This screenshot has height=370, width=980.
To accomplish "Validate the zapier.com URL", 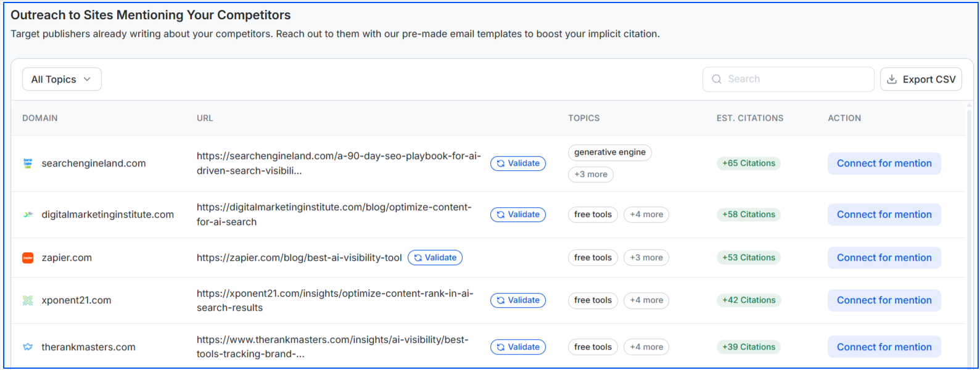I will pyautogui.click(x=435, y=258).
